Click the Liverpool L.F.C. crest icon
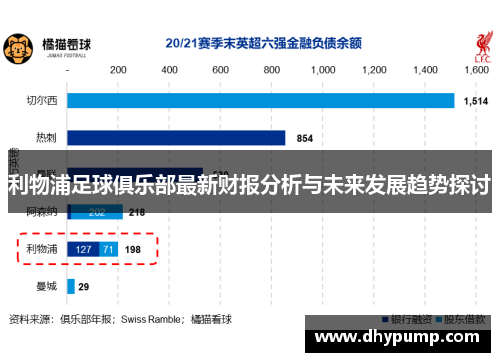The image size is (500, 362). coord(483,47)
